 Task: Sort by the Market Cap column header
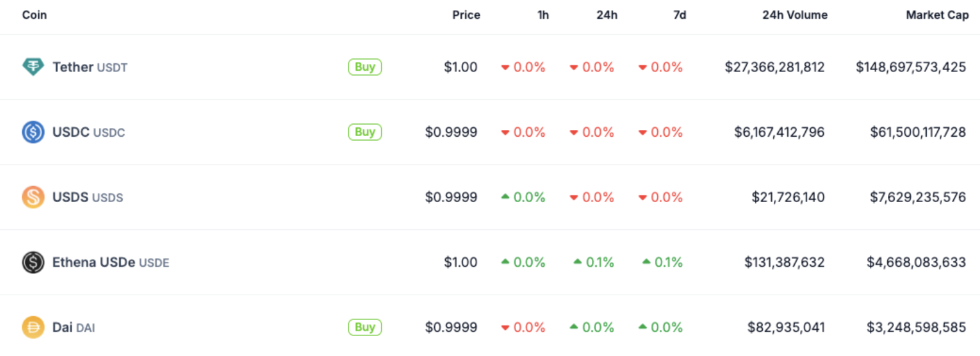coord(937,15)
